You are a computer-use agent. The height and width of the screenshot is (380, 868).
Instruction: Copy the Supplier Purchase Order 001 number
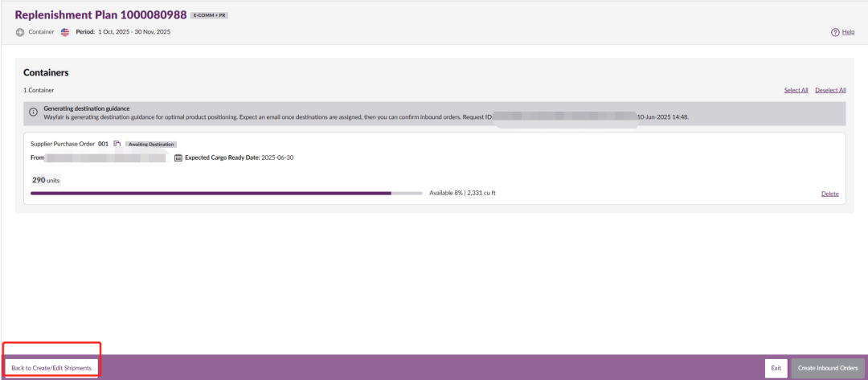click(x=117, y=144)
